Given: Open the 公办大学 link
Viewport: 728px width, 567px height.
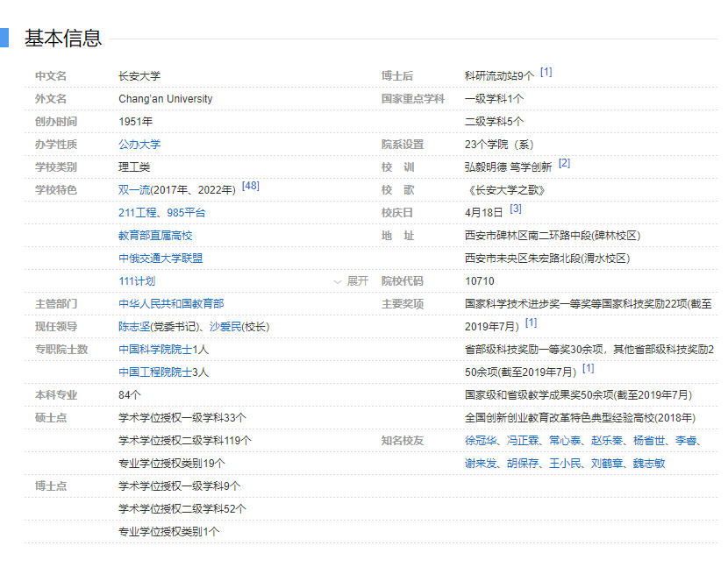Looking at the screenshot, I should (x=139, y=145).
